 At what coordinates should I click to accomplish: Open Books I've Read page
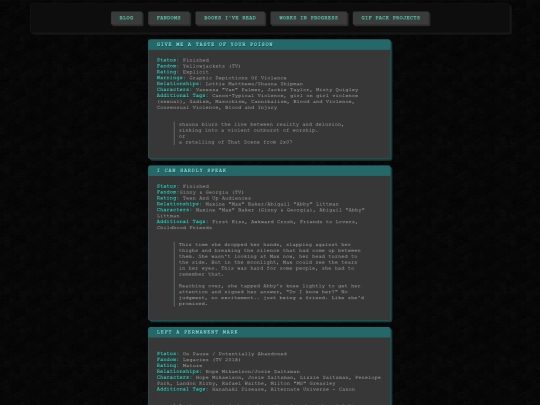coord(230,18)
